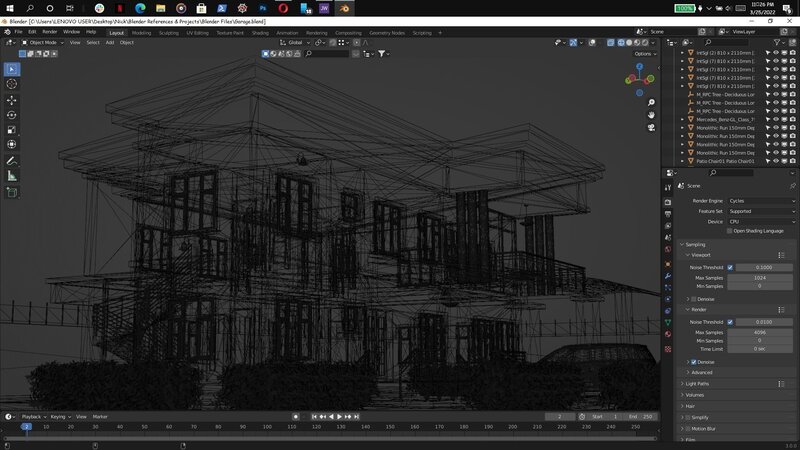Click the viewport Max Samples field showing 1024
800x450 pixels.
(760, 277)
